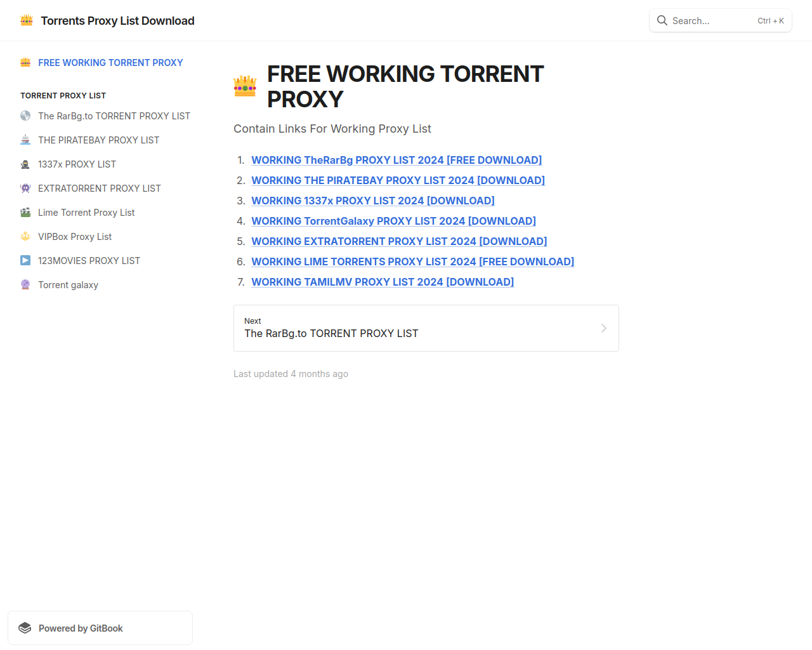The image size is (812, 650).
Task: Click the play icon beside 123MOVIES
Action: [25, 260]
